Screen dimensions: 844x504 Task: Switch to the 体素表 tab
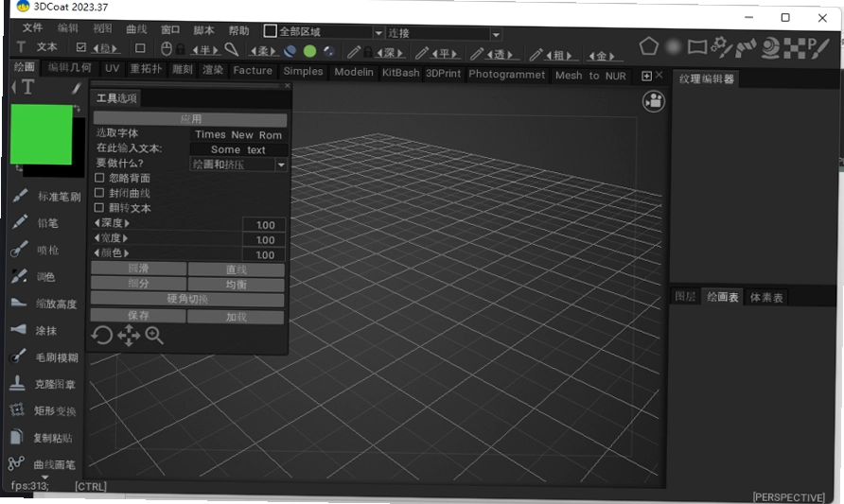click(x=766, y=297)
